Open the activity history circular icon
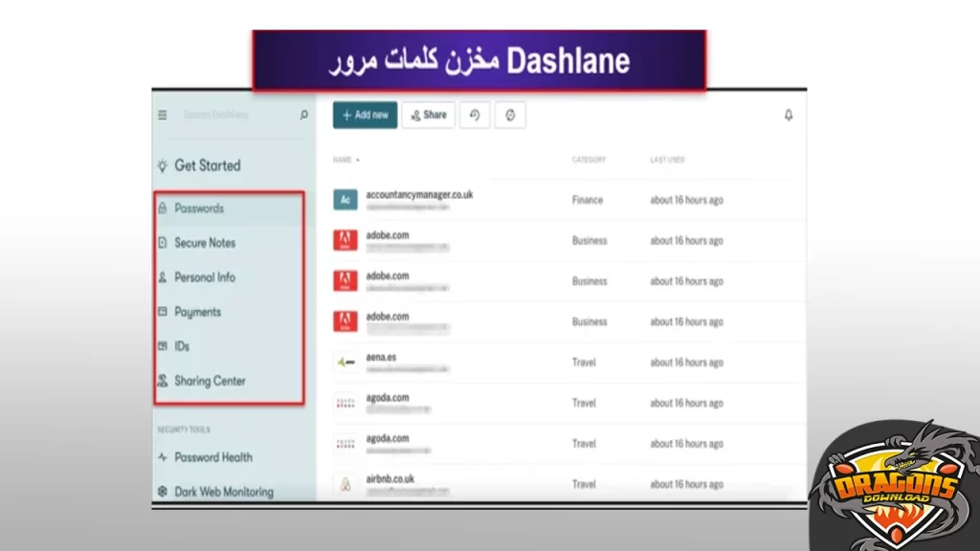Viewport: 980px width, 551px height. tap(475, 114)
